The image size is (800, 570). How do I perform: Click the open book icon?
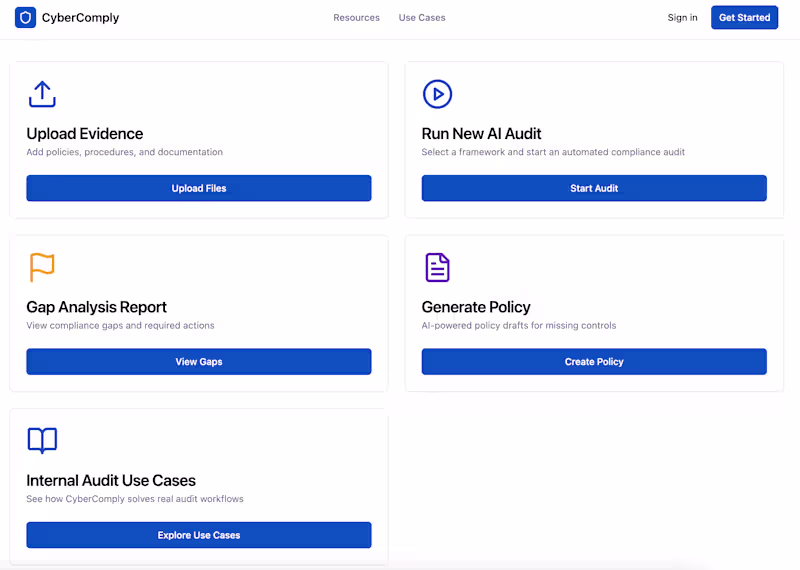coord(42,441)
